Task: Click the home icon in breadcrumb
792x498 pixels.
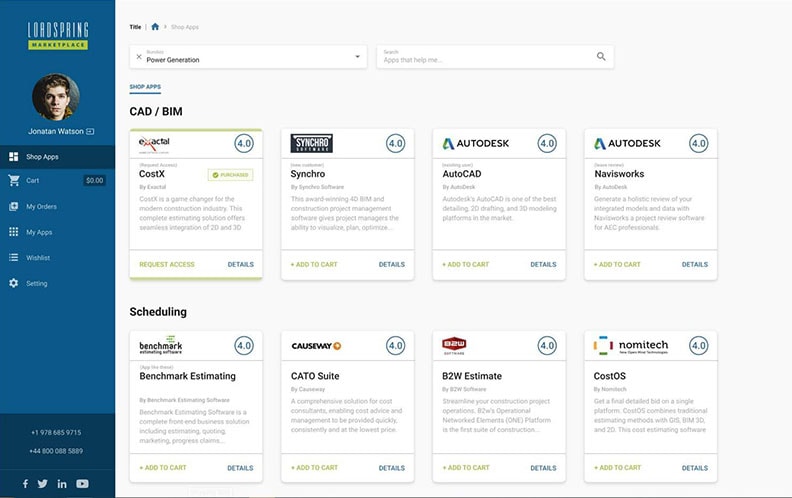Action: (155, 27)
